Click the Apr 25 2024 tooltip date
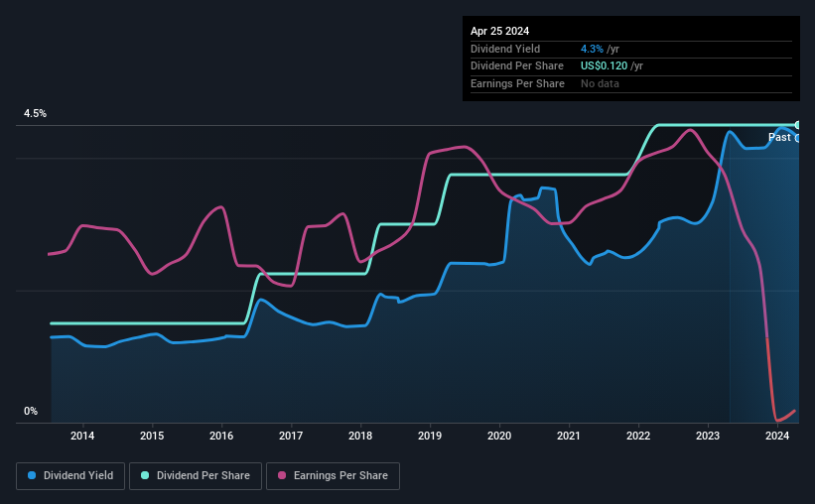815x504 pixels. (499, 31)
